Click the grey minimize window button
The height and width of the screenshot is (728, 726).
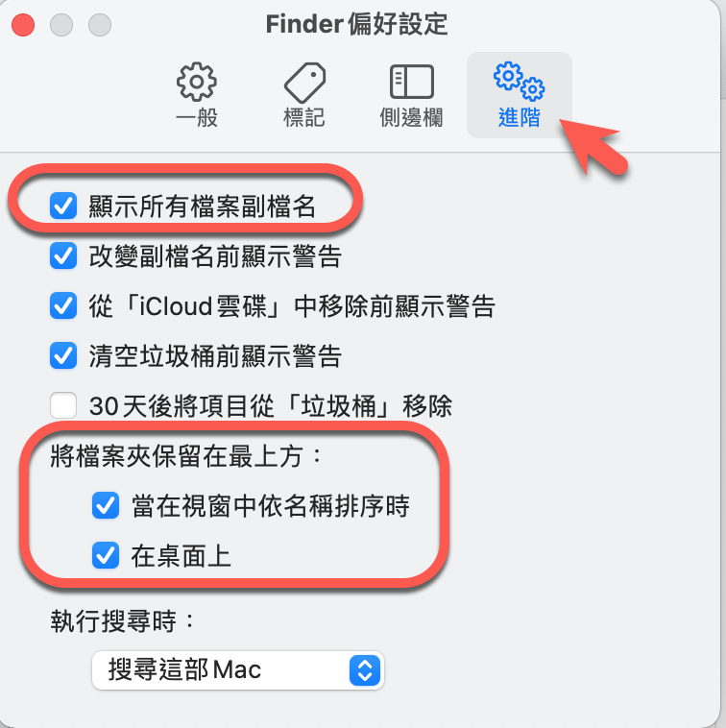coord(61,25)
